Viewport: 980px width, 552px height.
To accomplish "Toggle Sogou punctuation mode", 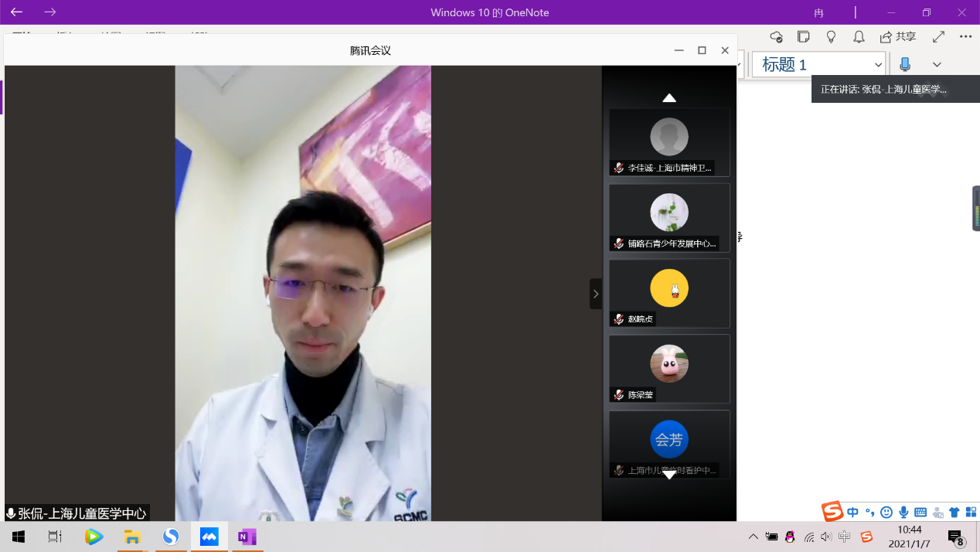I will (x=869, y=513).
